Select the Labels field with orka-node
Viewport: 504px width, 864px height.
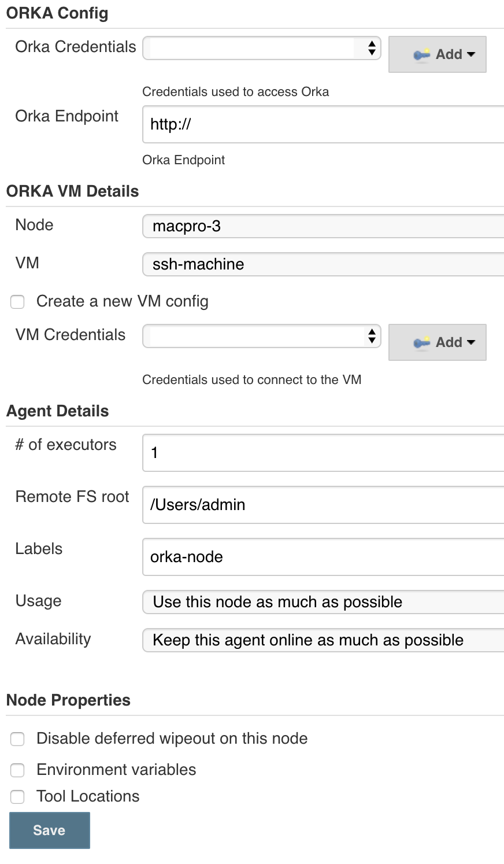pyautogui.click(x=323, y=557)
